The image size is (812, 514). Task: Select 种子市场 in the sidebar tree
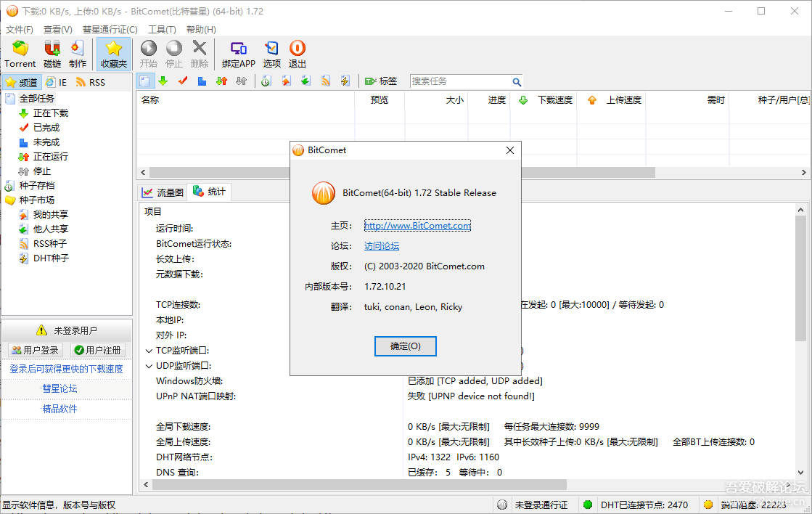[37, 200]
